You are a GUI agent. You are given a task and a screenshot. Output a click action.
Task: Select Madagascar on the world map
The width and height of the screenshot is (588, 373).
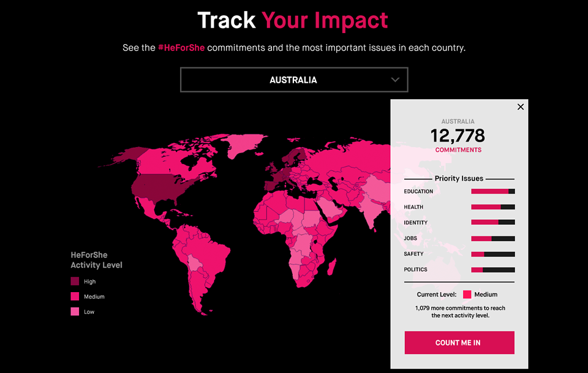(331, 268)
